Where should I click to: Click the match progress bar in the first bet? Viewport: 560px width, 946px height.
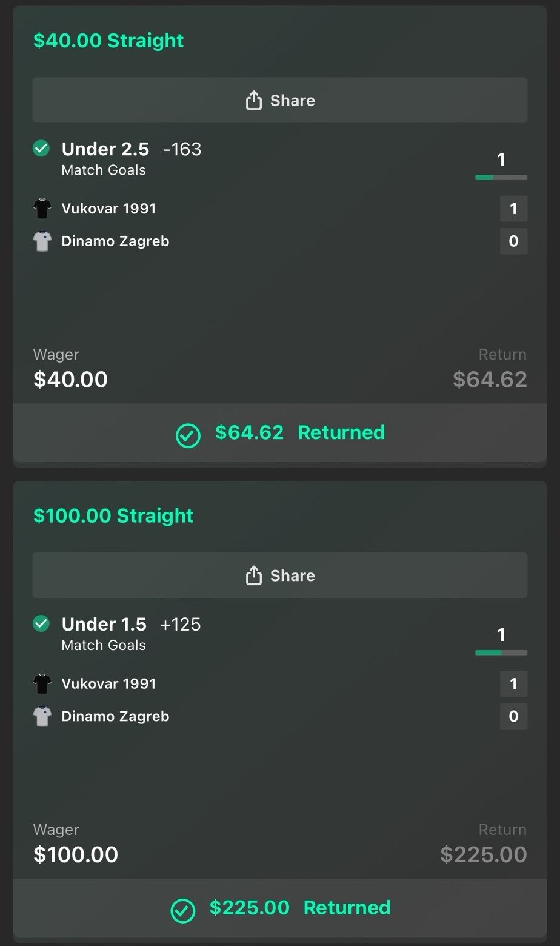click(x=501, y=178)
